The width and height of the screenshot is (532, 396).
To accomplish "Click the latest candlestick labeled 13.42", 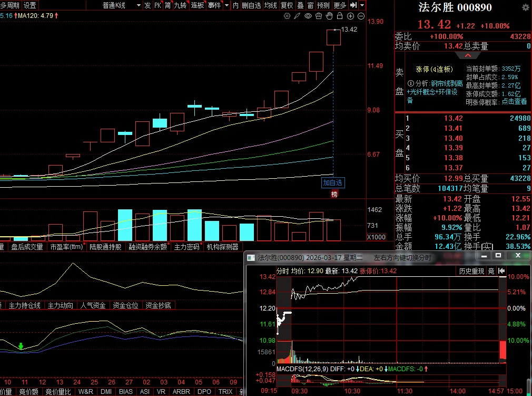I will point(333,37).
